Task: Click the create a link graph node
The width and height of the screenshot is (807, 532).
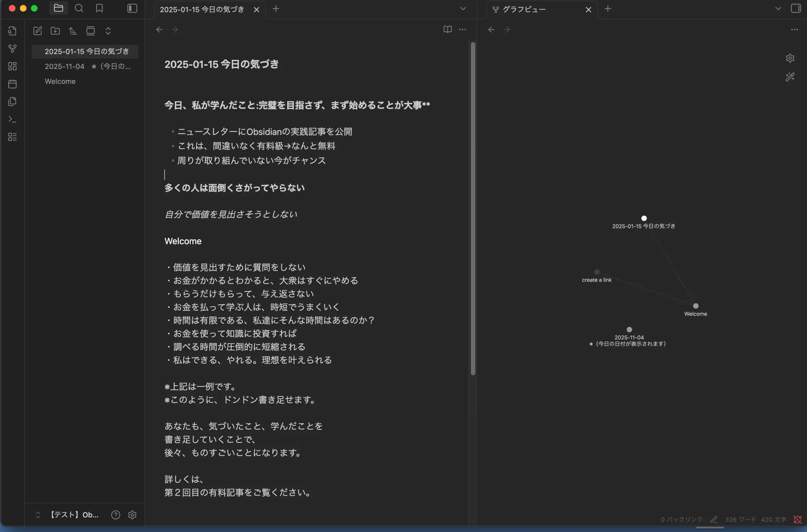Action: click(597, 272)
